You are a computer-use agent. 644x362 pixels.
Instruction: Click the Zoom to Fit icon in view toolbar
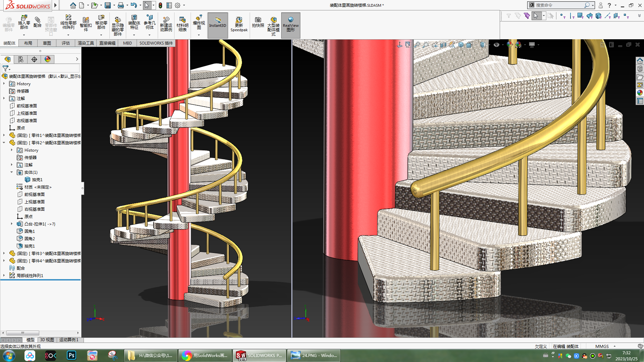click(x=417, y=45)
